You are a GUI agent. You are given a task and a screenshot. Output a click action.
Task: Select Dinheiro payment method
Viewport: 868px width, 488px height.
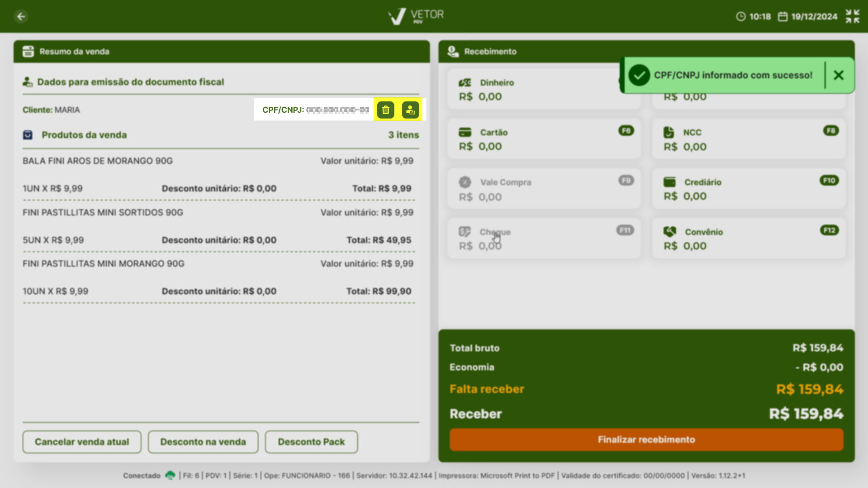(544, 89)
